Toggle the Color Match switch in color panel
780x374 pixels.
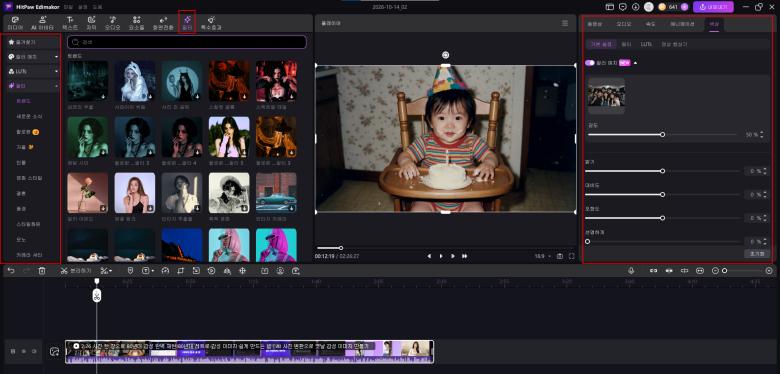pyautogui.click(x=590, y=63)
